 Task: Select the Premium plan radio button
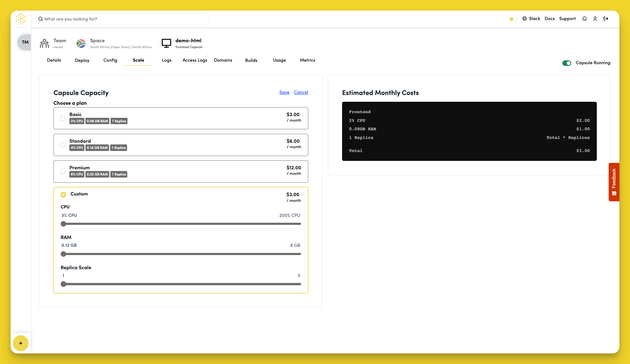(63, 171)
